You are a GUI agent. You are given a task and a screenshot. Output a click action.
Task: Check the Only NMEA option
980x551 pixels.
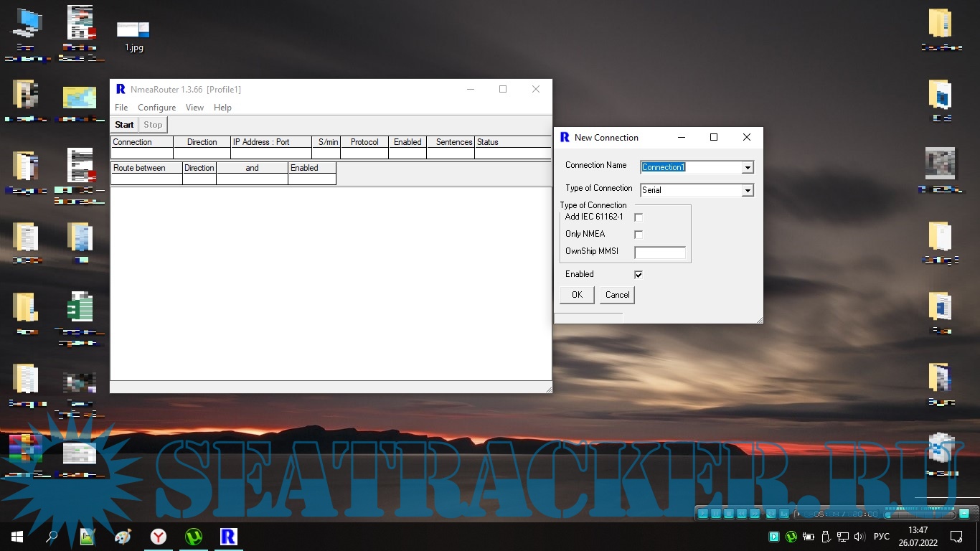coord(639,235)
